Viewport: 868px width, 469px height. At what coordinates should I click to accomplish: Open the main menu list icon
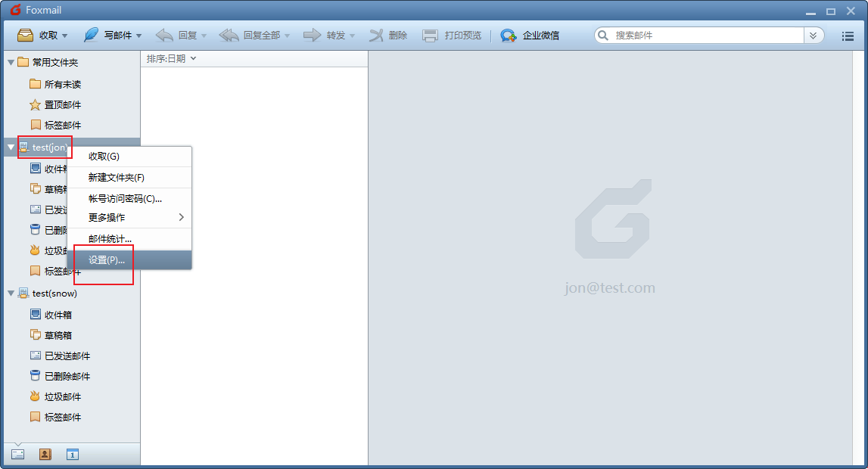click(848, 36)
